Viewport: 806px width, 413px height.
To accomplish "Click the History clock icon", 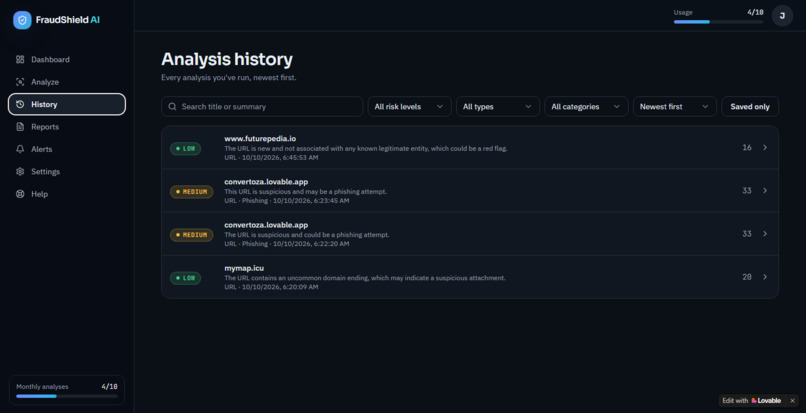I will (20, 104).
